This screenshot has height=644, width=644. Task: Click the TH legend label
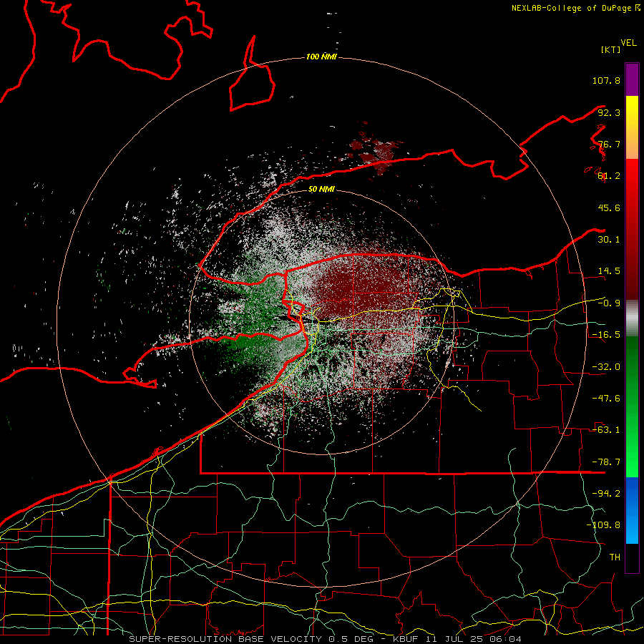(615, 557)
